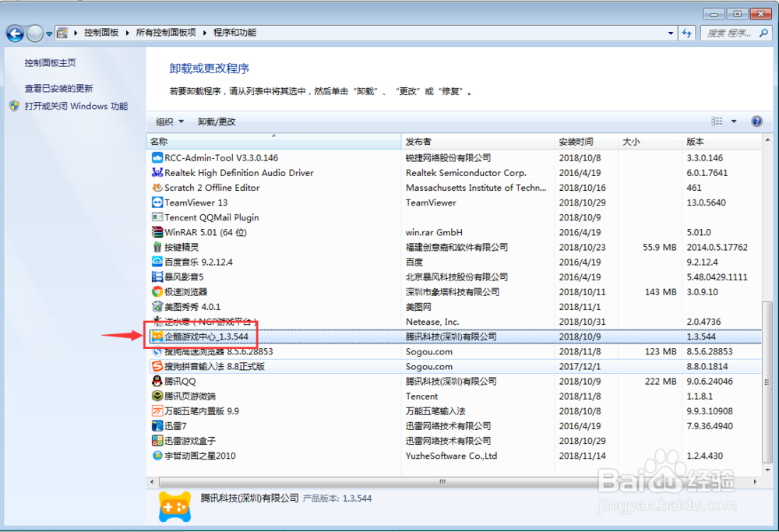Click the forward navigation arrow
The image size is (779, 532).
point(35,33)
